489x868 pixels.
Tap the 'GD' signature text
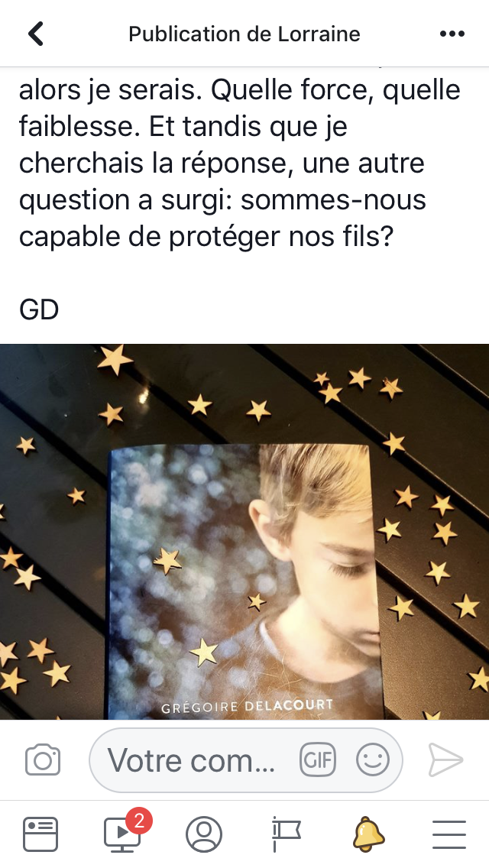click(x=39, y=310)
